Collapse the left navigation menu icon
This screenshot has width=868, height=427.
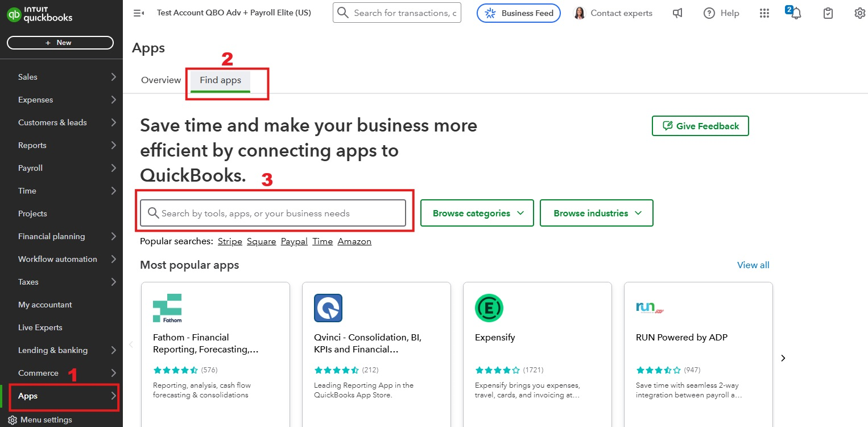click(x=139, y=13)
